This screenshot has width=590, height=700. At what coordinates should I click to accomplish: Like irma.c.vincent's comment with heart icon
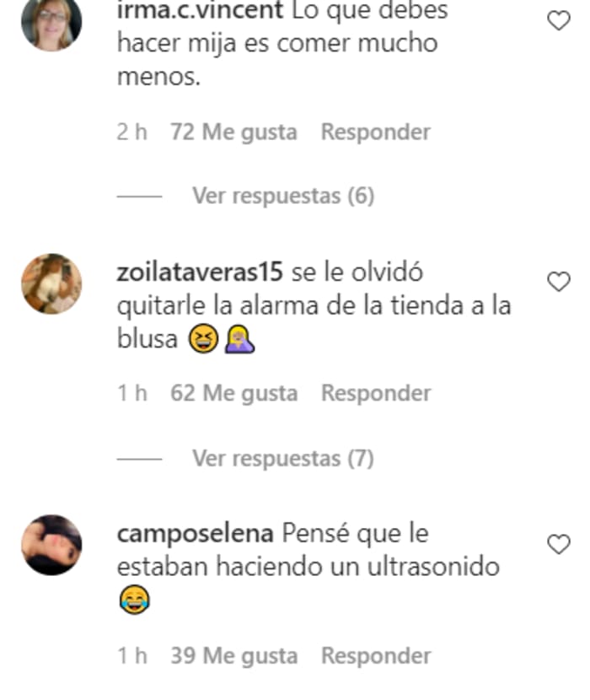(559, 20)
